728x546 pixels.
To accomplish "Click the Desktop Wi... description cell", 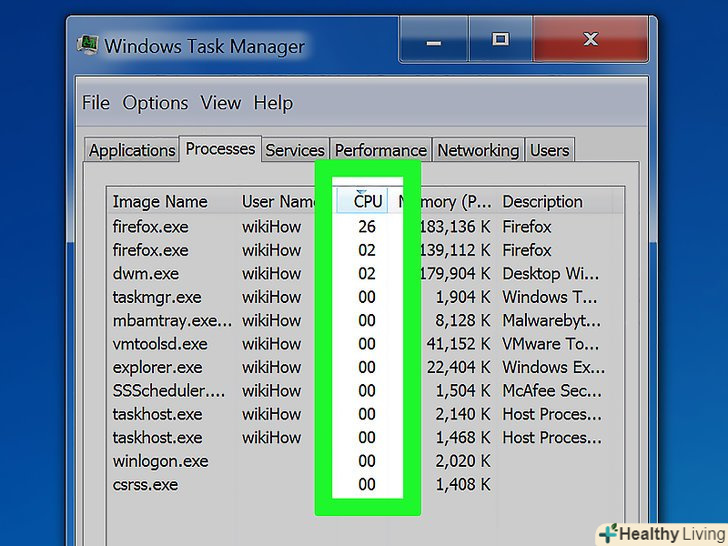I will [551, 273].
